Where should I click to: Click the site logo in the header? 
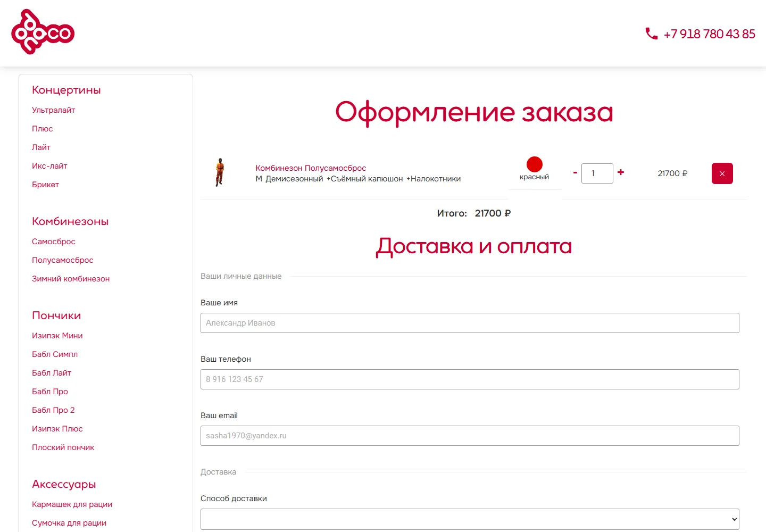pyautogui.click(x=43, y=32)
